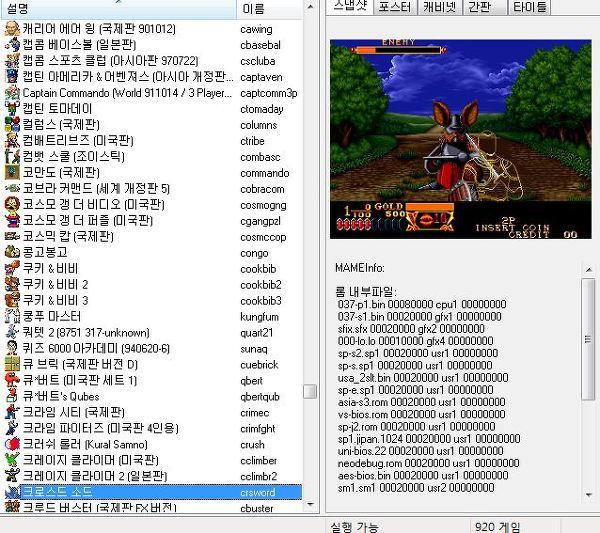Open the 캐비넷 tab
The width and height of the screenshot is (600, 533).
(439, 7)
